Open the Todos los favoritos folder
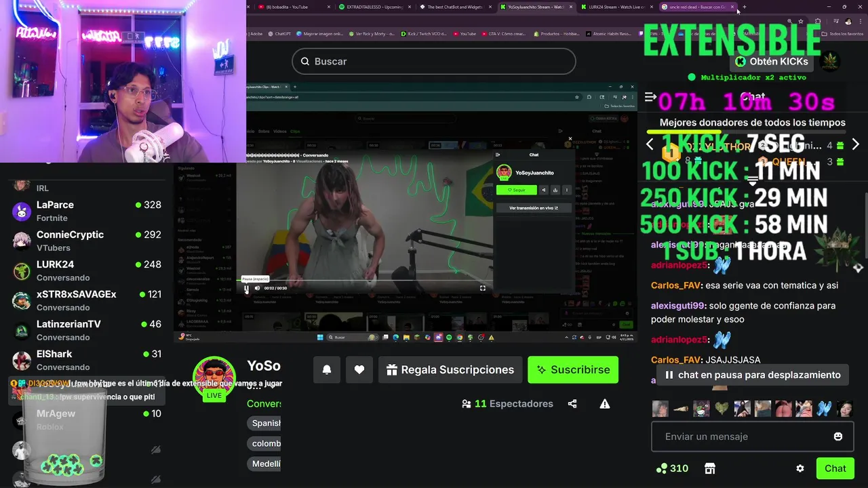 pyautogui.click(x=844, y=33)
